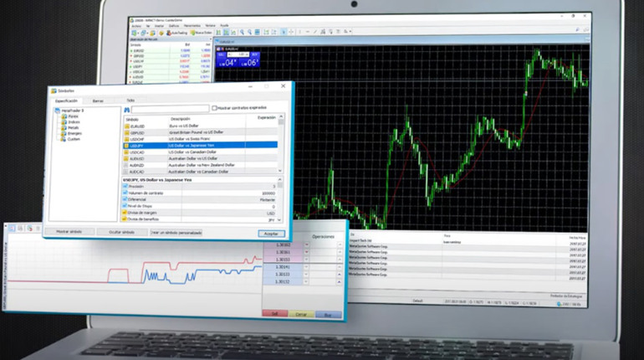Open the Ayuda menu
The image size is (644, 360).
pyautogui.click(x=224, y=26)
